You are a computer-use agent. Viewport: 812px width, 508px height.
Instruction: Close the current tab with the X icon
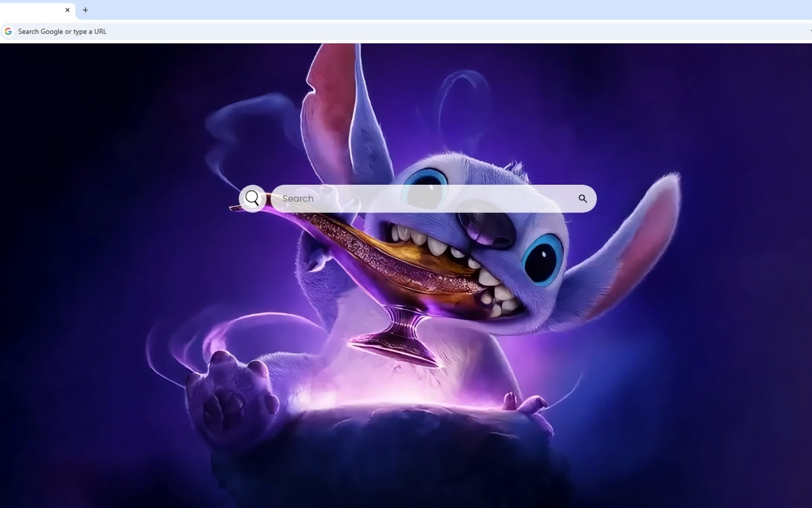click(x=67, y=10)
